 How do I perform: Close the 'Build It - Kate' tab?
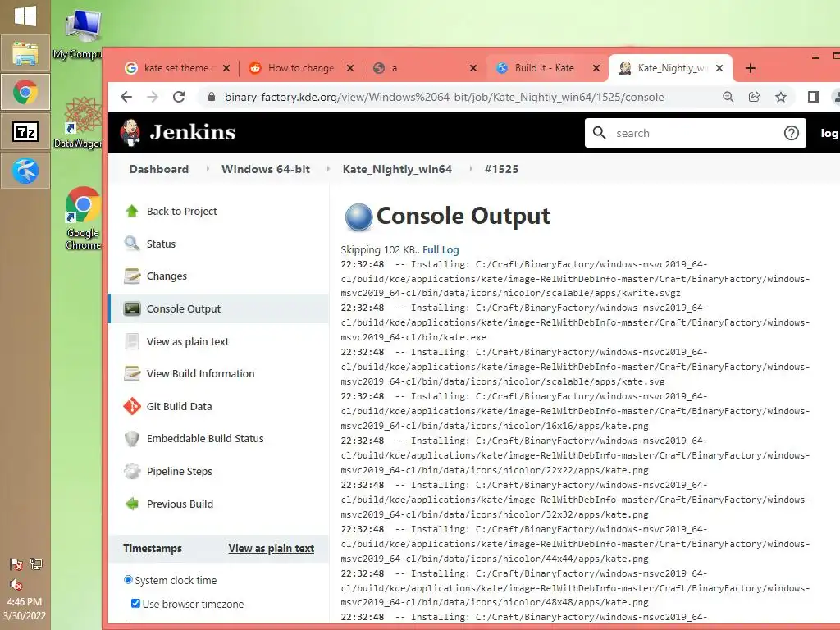[596, 68]
